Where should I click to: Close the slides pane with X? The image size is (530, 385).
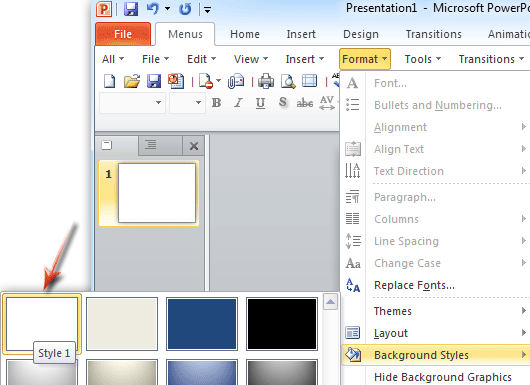tap(194, 146)
